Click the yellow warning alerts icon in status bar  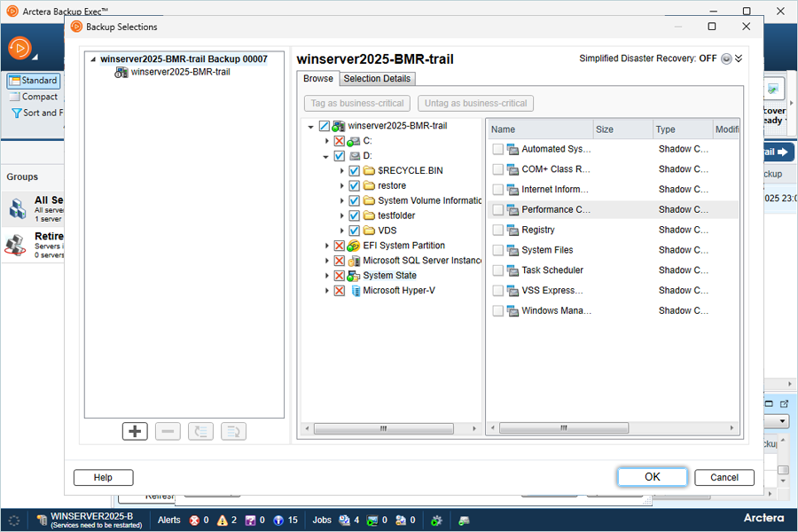coord(222,520)
